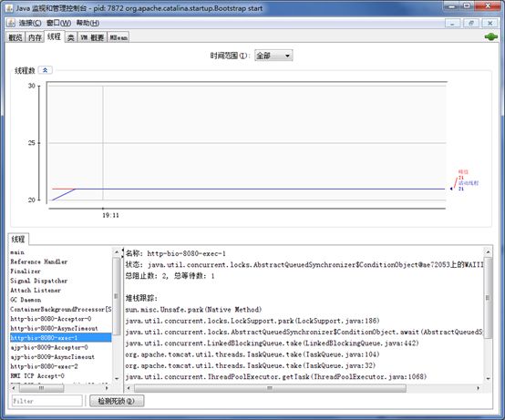
Task: Open the 帮助 (Help) menu
Action: click(88, 23)
